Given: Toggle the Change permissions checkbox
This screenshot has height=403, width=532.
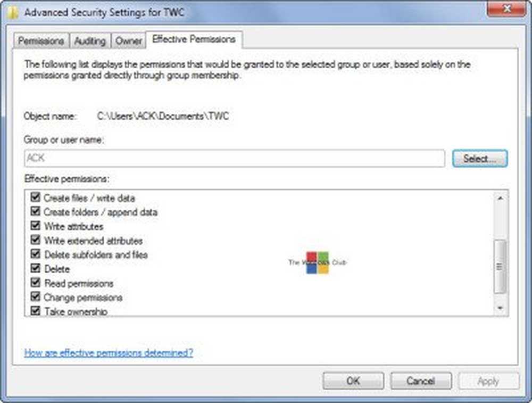Looking at the screenshot, I should 36,297.
